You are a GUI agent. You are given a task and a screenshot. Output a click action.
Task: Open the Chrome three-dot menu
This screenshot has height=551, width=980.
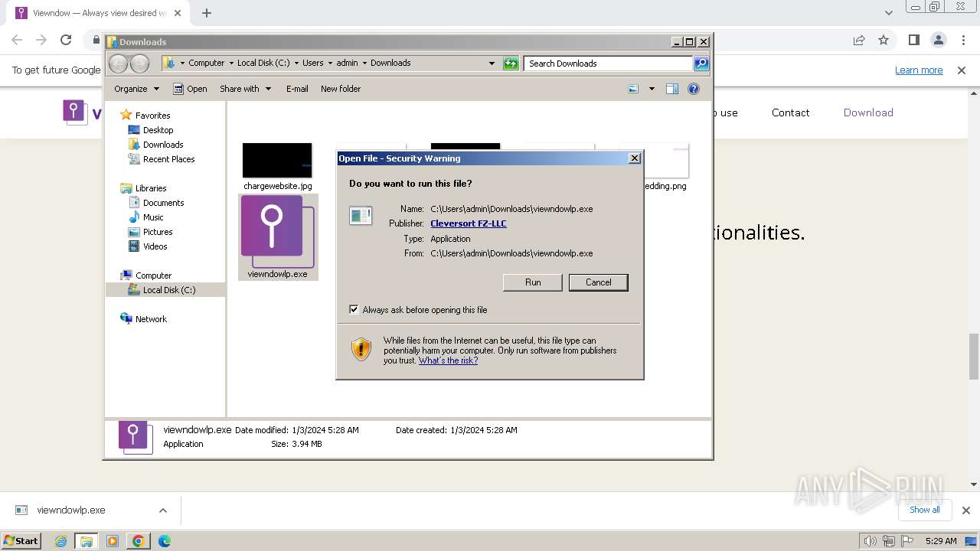click(x=962, y=40)
